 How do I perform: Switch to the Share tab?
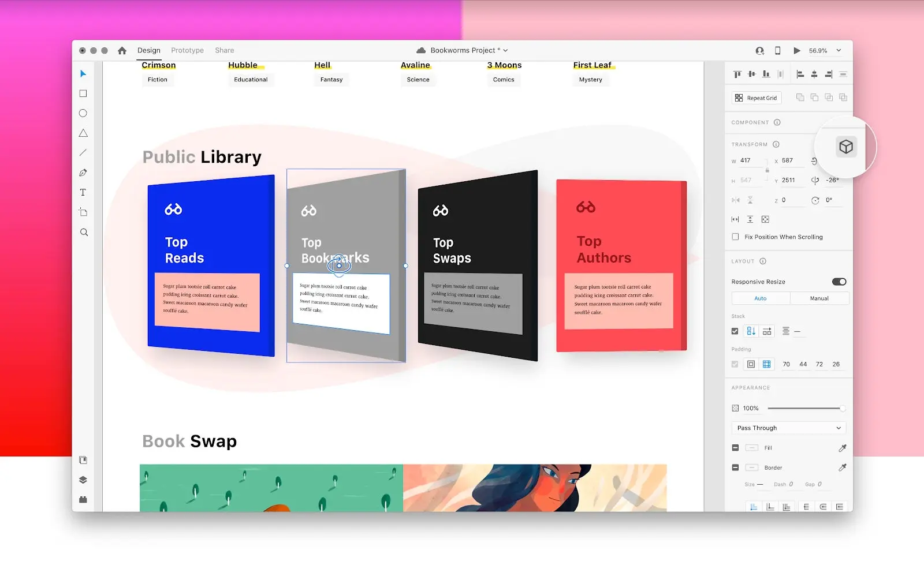click(x=224, y=50)
